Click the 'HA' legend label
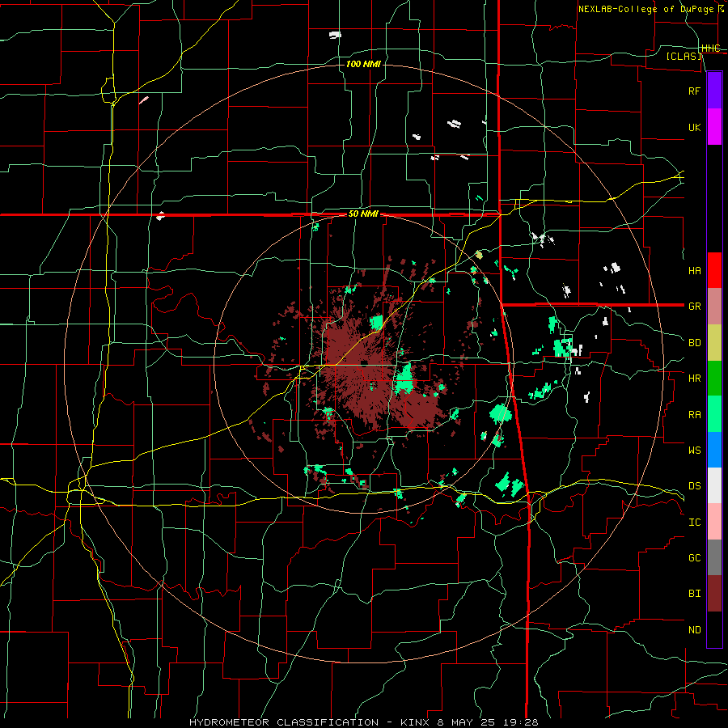The width and height of the screenshot is (728, 728). [694, 270]
